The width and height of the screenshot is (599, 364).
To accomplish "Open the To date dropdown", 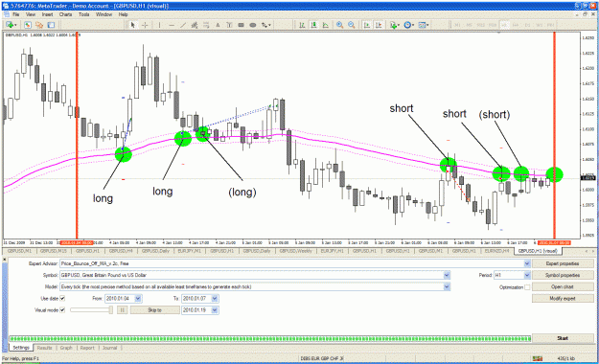I will coord(215,298).
